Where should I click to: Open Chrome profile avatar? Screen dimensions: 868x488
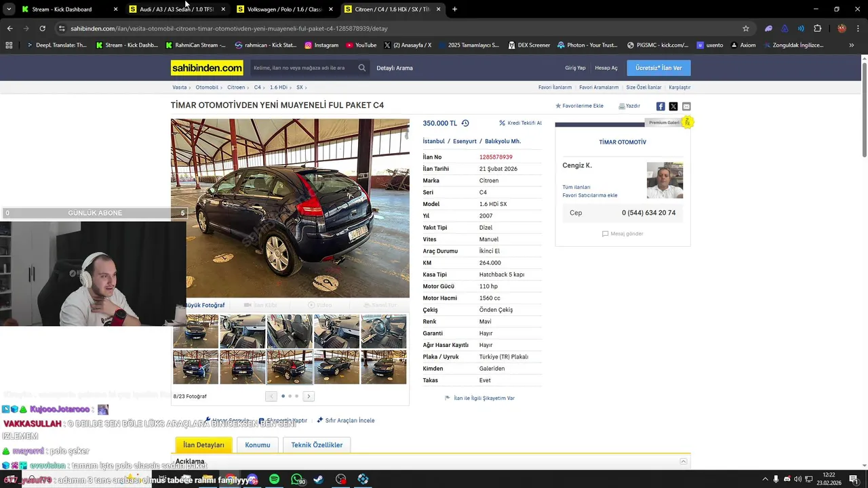[x=842, y=28]
